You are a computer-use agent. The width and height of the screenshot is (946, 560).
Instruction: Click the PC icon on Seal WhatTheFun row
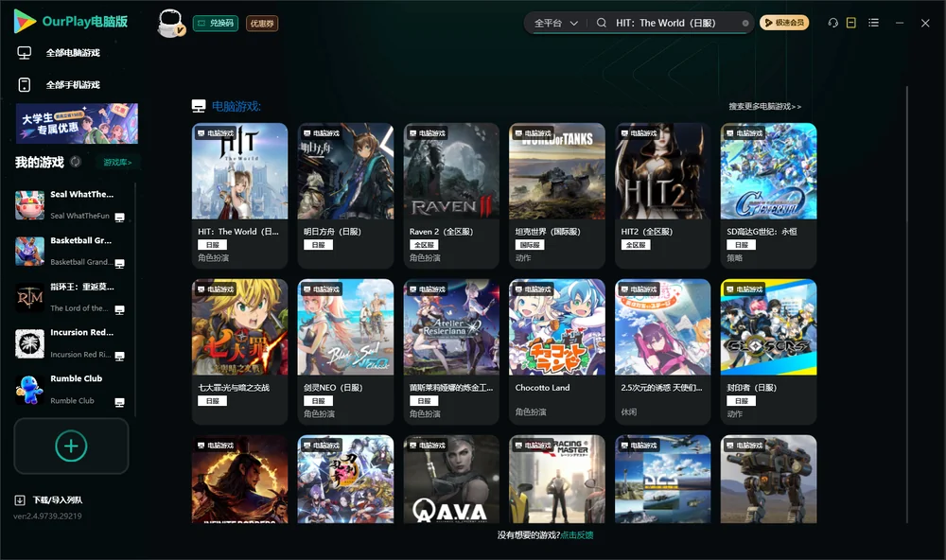pyautogui.click(x=119, y=218)
